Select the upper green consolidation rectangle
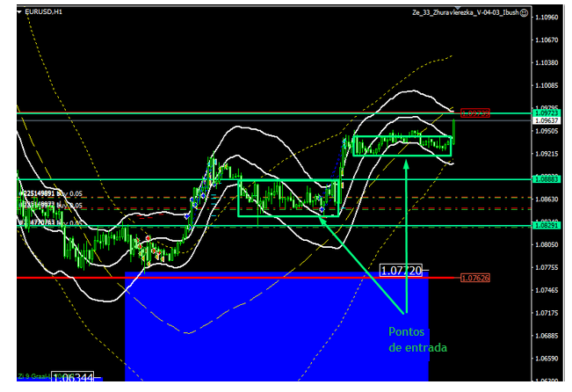Image resolution: width=572 pixels, height=392 pixels. tap(402, 155)
